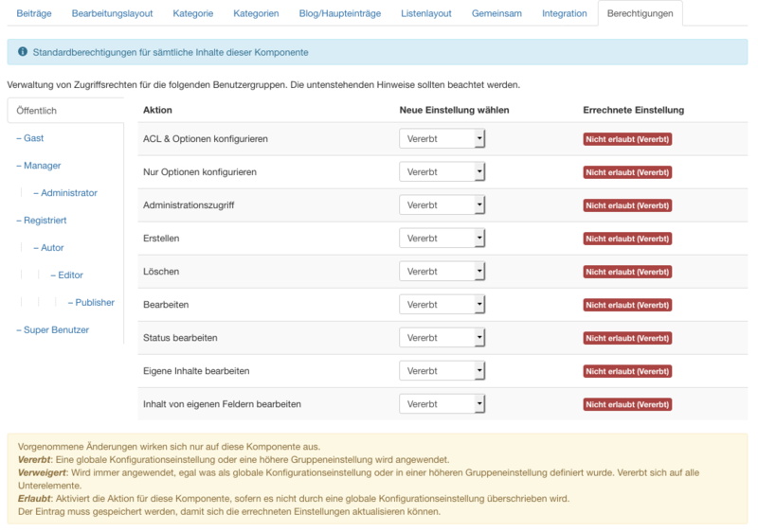The image size is (758, 532).
Task: Switch to the Gemeinsam tab
Action: [496, 13]
